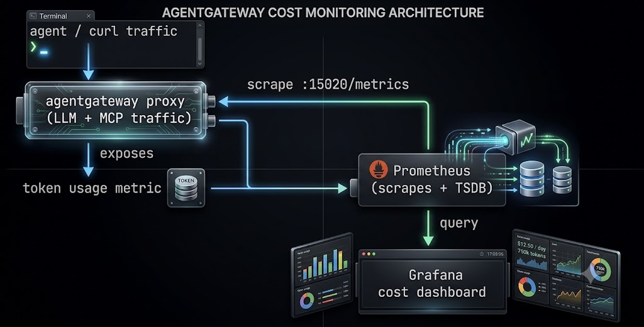Click the green window dot on Grafana
The image size is (644, 327).
374,254
